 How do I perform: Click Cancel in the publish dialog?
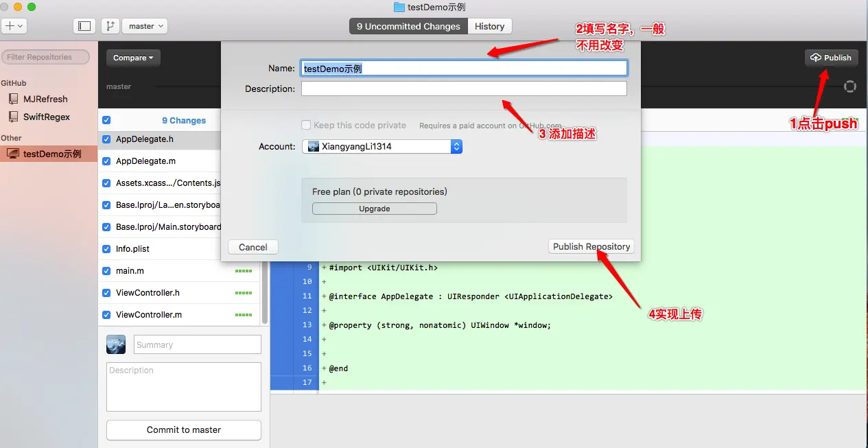(253, 247)
